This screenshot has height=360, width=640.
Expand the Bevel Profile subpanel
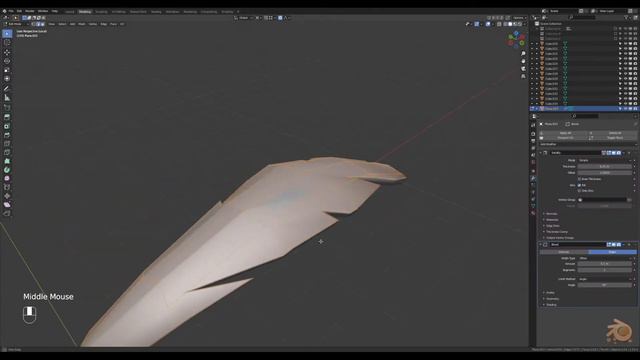tap(549, 293)
